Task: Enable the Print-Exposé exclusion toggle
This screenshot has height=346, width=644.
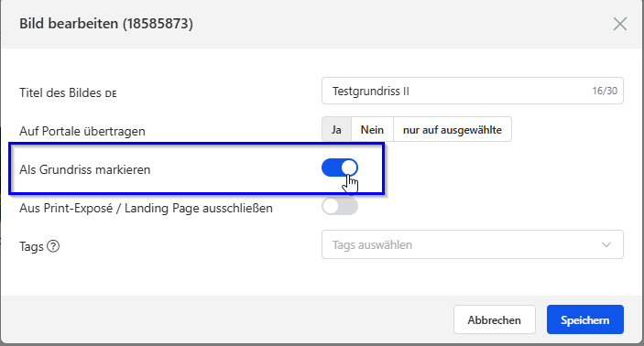Action: click(x=340, y=206)
